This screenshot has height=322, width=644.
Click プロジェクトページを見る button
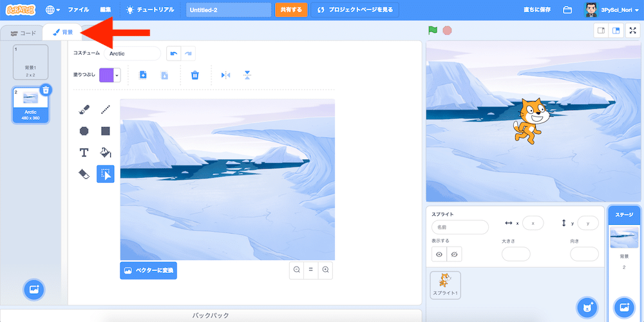click(355, 10)
